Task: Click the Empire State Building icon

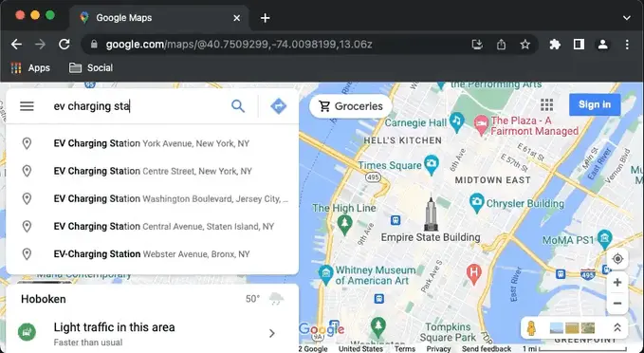Action: tap(431, 214)
